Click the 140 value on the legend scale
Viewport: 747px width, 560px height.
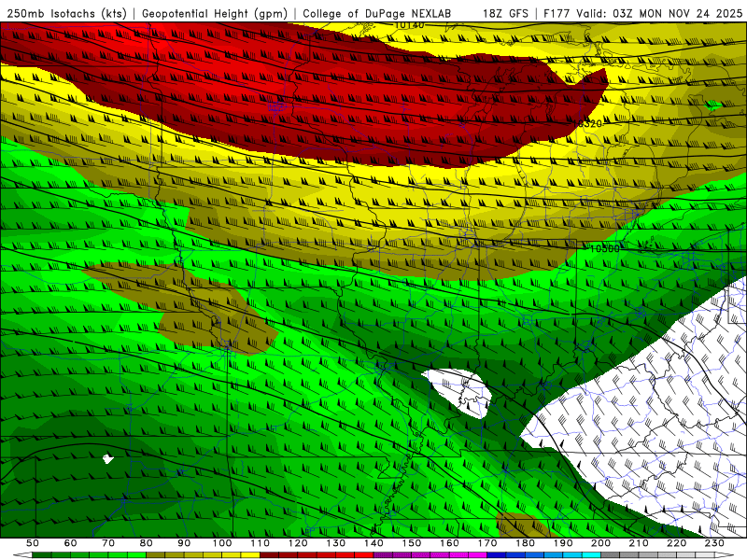pos(374,543)
